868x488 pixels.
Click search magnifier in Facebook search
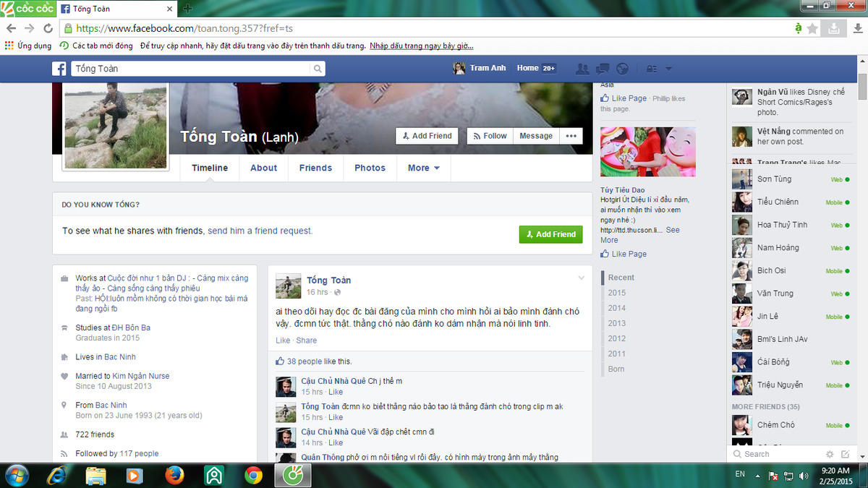click(x=317, y=69)
